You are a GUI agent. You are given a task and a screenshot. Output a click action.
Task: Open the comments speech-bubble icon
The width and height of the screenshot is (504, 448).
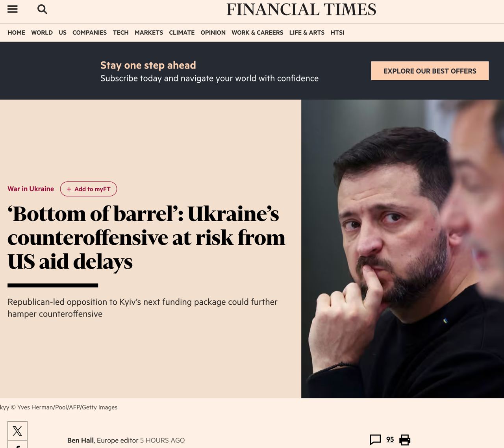pos(375,440)
